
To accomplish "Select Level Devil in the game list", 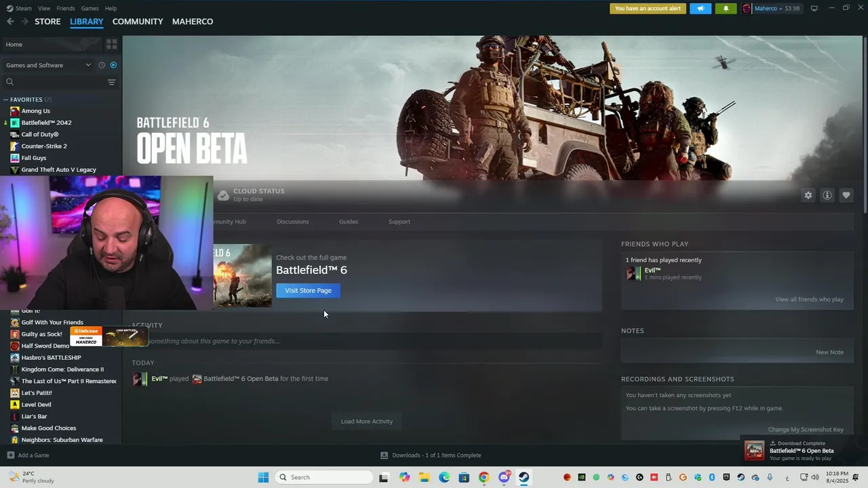I will 36,405.
